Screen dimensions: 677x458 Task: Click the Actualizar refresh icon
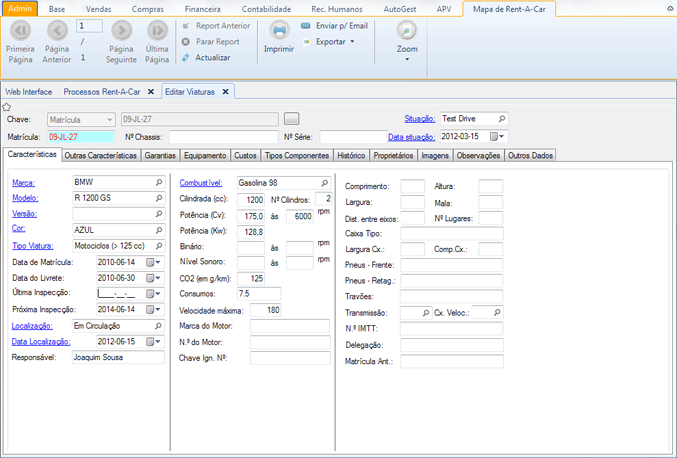(186, 57)
